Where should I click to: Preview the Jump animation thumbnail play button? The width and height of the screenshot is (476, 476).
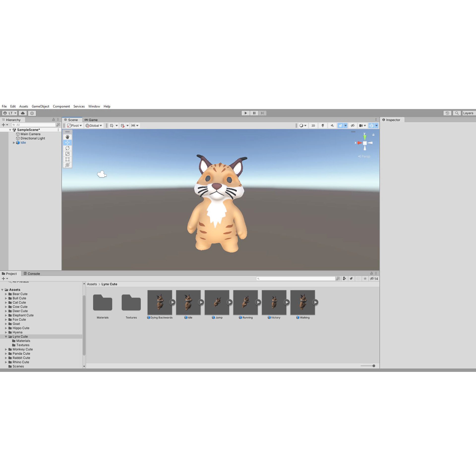coord(229,302)
